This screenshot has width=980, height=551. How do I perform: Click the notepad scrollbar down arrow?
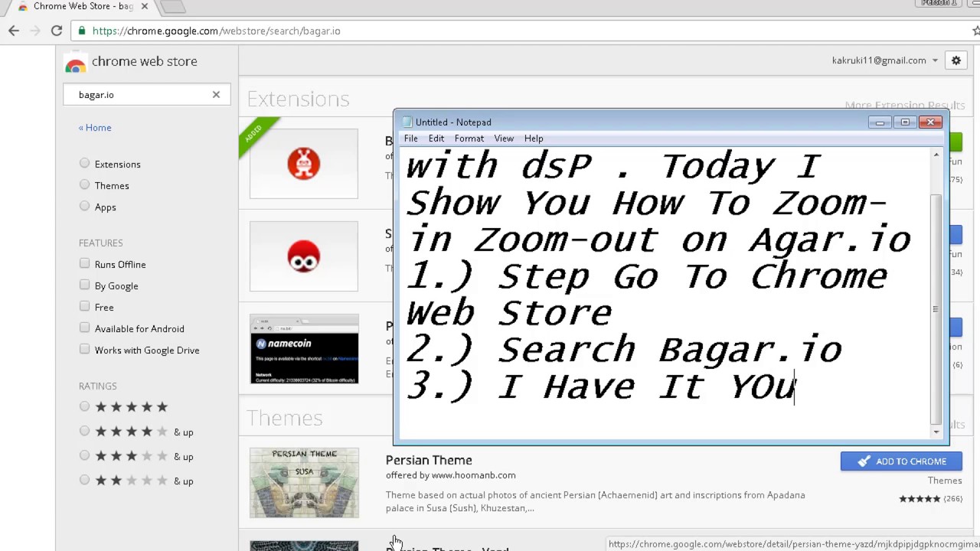pyautogui.click(x=936, y=432)
